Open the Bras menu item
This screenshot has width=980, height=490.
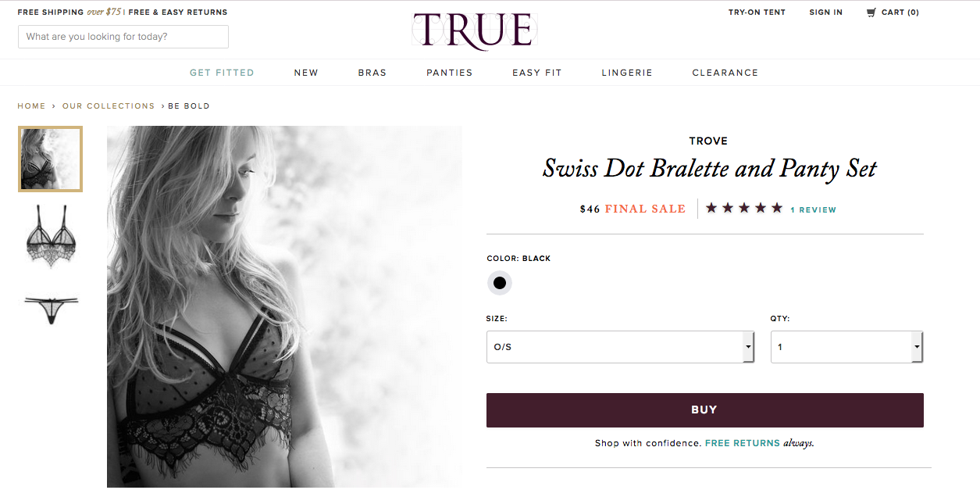(372, 73)
